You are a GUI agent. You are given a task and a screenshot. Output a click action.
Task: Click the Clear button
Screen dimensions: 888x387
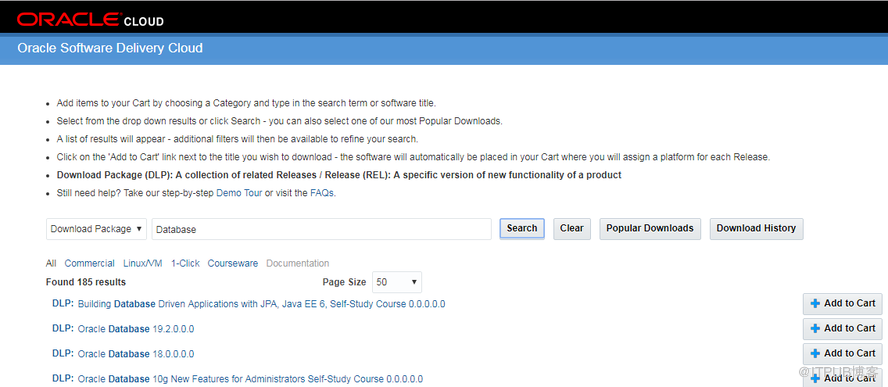[x=571, y=228]
